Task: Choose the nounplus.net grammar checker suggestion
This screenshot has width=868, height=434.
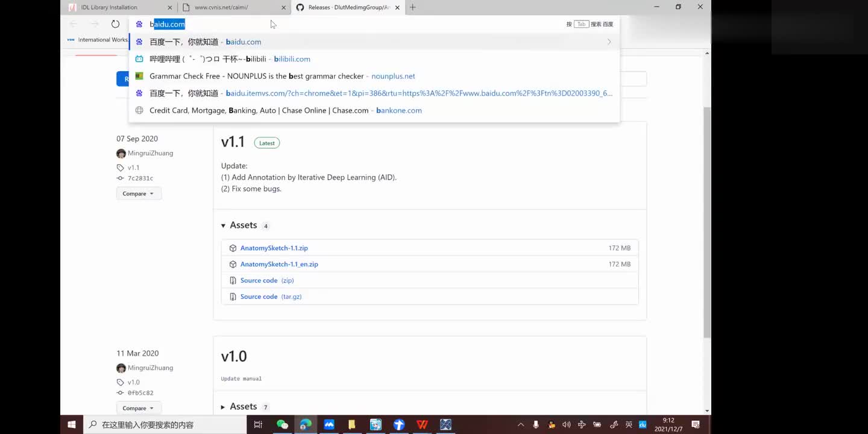Action: pos(374,76)
